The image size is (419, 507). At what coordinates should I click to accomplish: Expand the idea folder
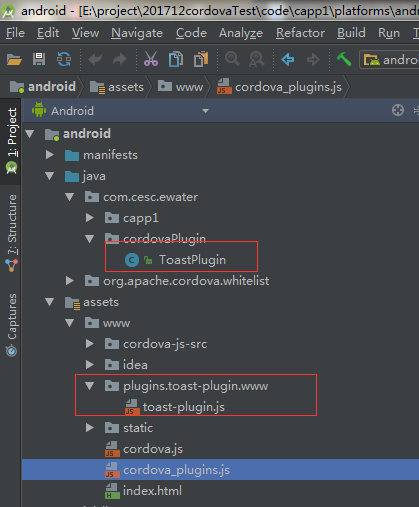(x=89, y=365)
